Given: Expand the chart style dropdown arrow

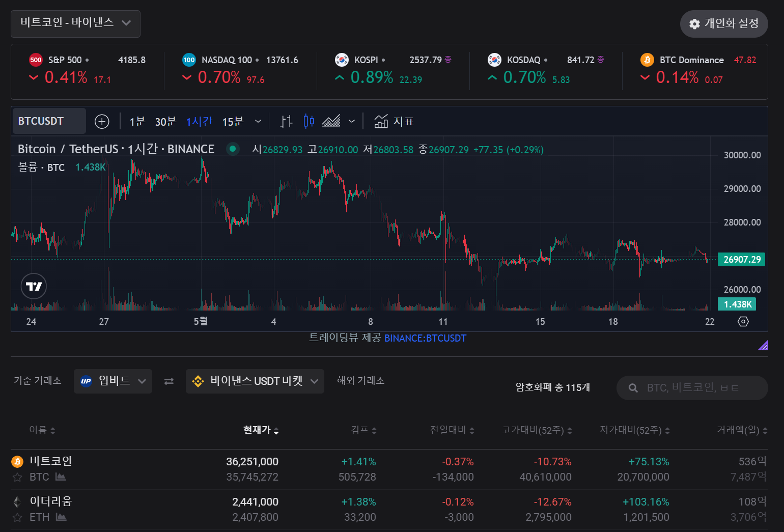Looking at the screenshot, I should (352, 122).
